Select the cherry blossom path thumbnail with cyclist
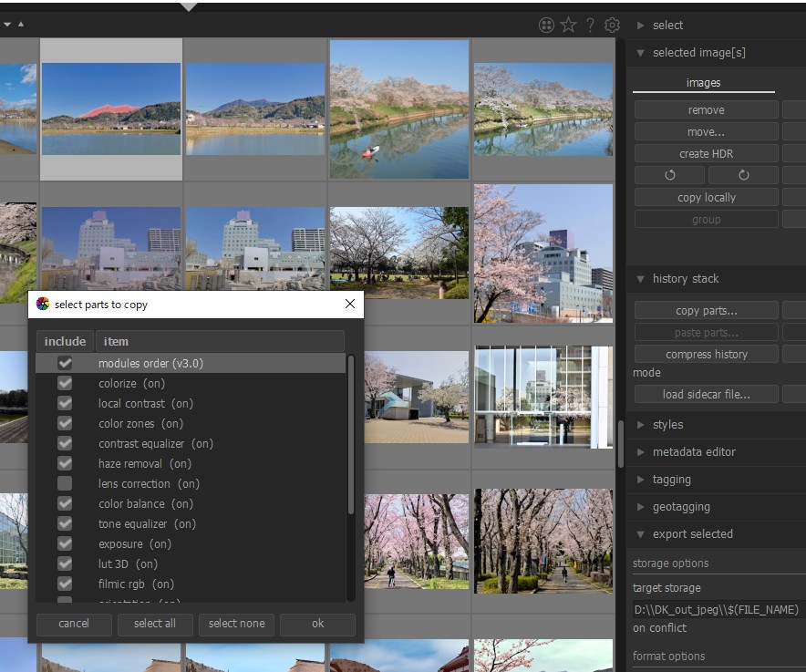Viewport: 806px width, 672px height. 417,542
